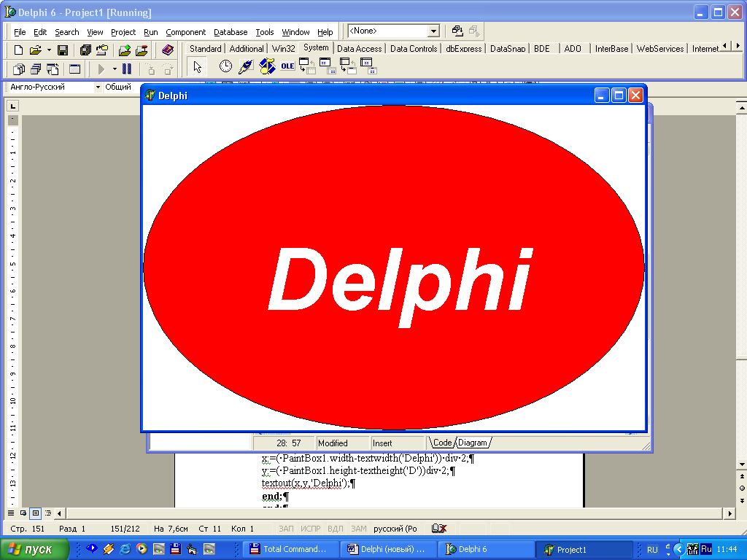
Task: Click the New Items icon in Delphi toolbar
Action: click(x=18, y=50)
